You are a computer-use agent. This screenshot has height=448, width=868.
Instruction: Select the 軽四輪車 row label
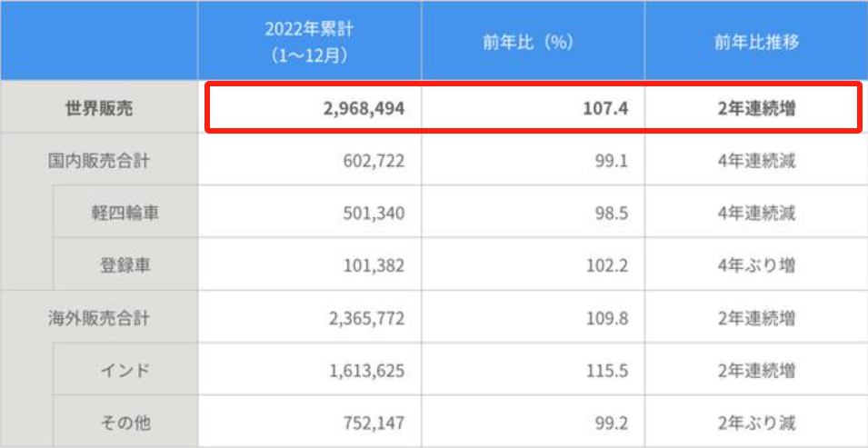pos(125,214)
